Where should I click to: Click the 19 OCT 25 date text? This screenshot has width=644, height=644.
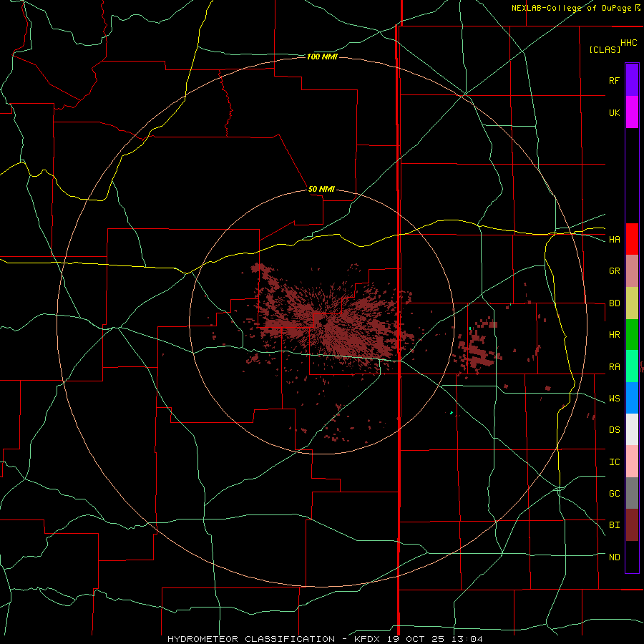(x=416, y=639)
